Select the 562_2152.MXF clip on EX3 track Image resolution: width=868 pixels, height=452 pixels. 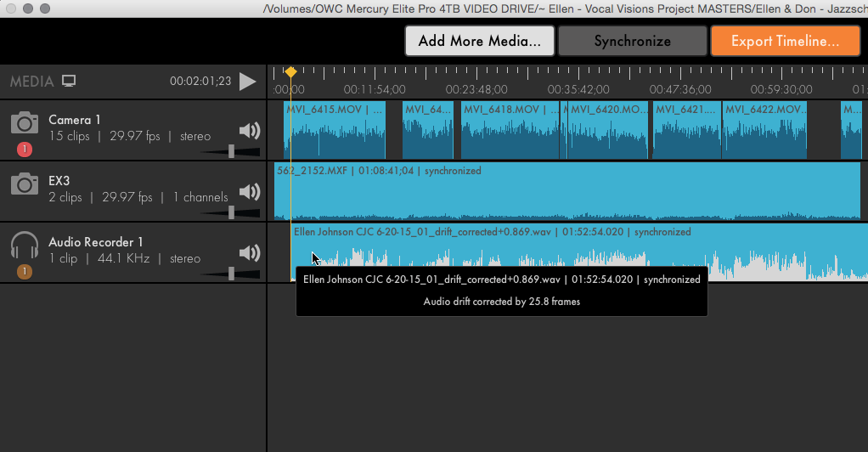click(566, 191)
